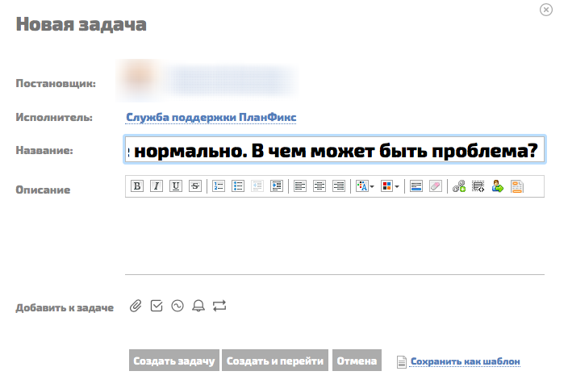Open the Служба поддержки ПланФикс assignee link

click(211, 118)
